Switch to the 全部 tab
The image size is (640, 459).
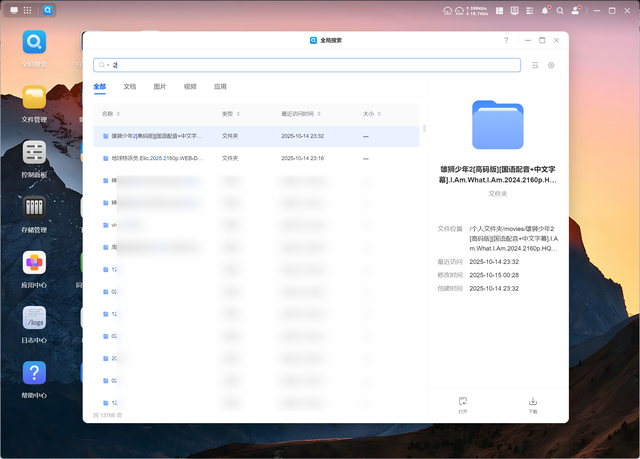(100, 86)
